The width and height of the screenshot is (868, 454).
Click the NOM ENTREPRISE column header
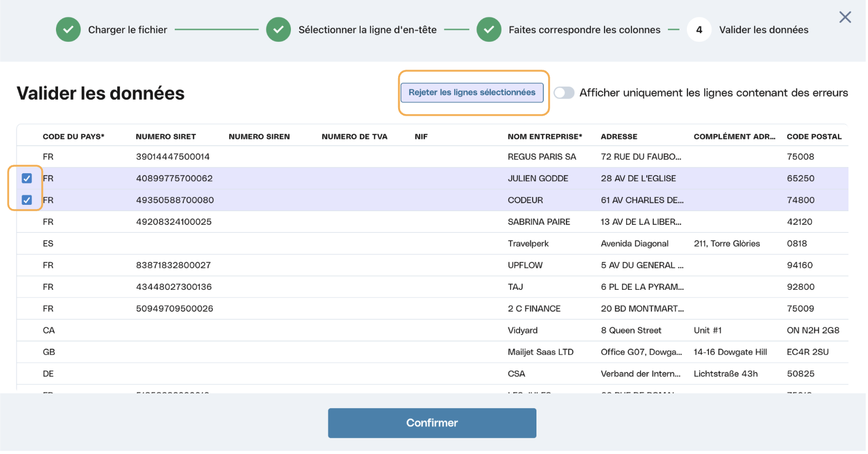(x=545, y=137)
